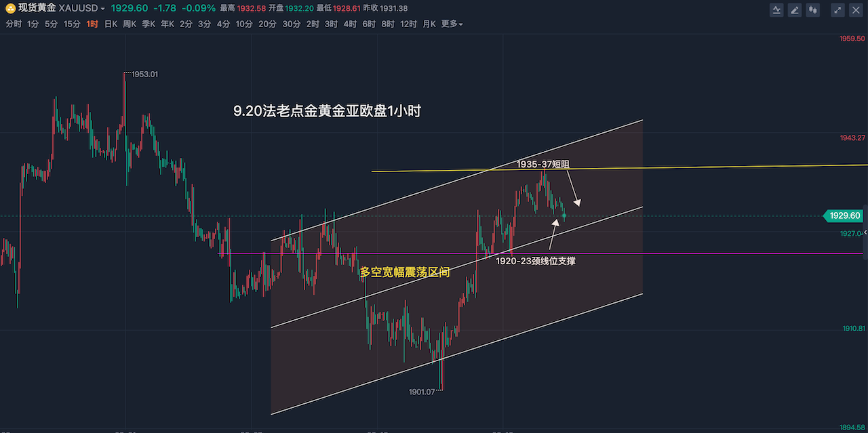The image size is (868, 433).
Task: Open the 更多 timeframe dropdown
Action: 452,24
